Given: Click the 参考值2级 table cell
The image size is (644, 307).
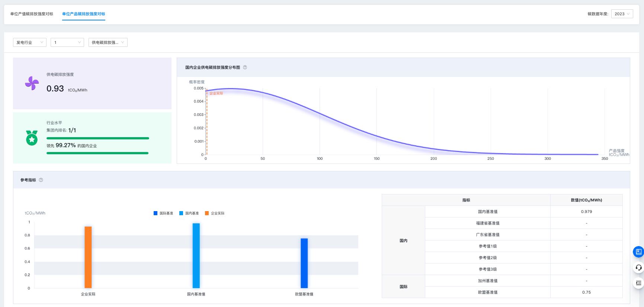Looking at the screenshot, I should point(488,258).
